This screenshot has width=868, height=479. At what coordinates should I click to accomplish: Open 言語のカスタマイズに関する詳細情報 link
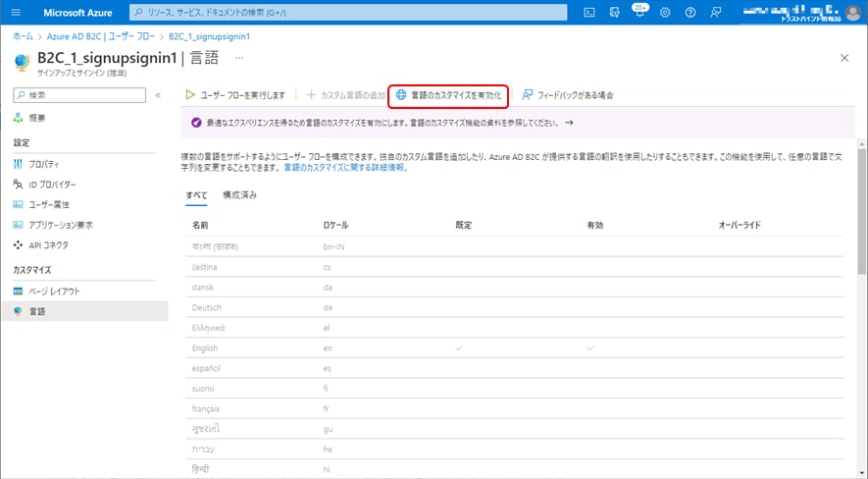[346, 167]
